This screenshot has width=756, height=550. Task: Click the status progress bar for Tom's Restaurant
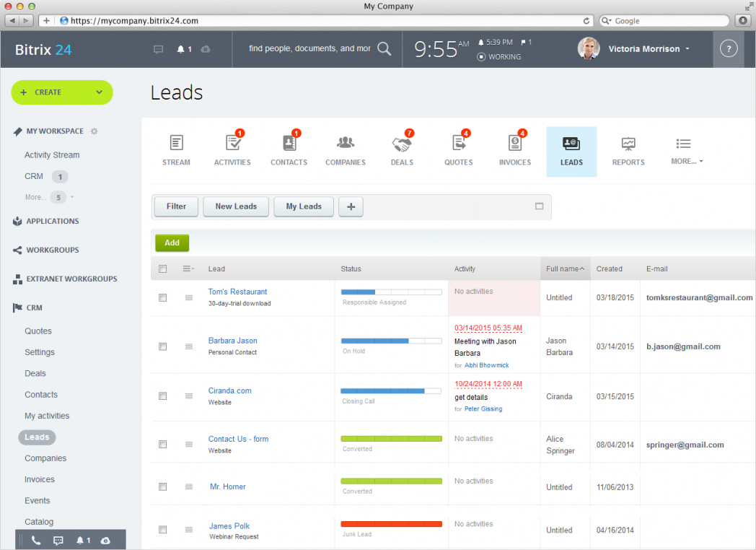392,292
